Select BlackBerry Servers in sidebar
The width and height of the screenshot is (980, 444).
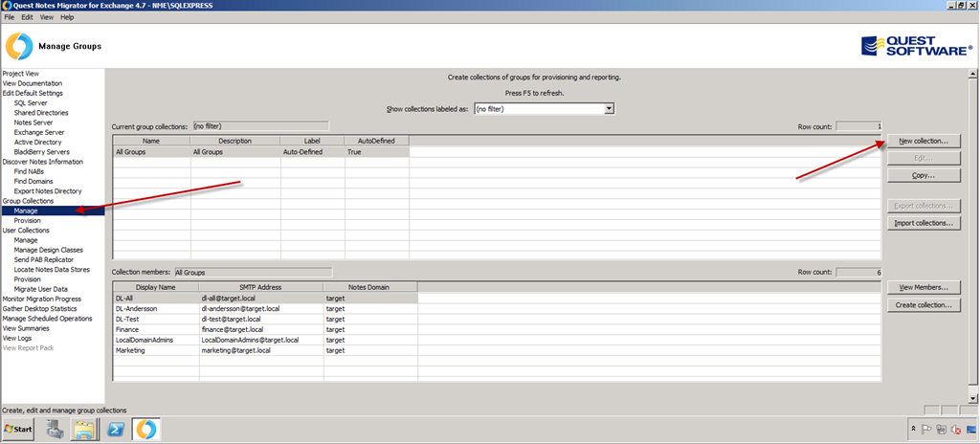tap(42, 152)
